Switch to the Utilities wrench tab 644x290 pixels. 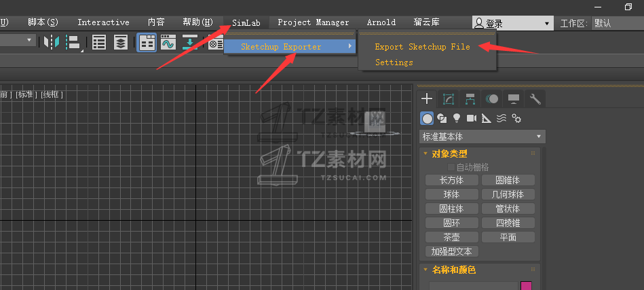pyautogui.click(x=535, y=98)
